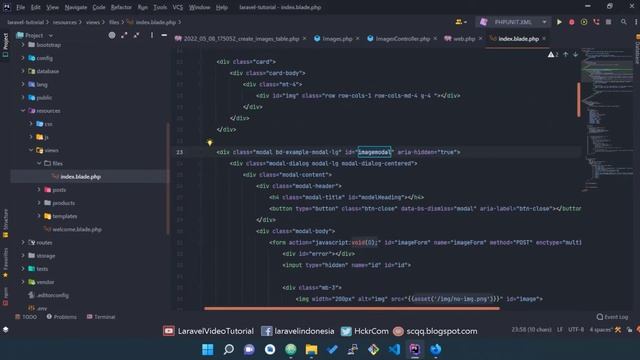Open the File menu
The image size is (640, 360).
(x=20, y=7)
